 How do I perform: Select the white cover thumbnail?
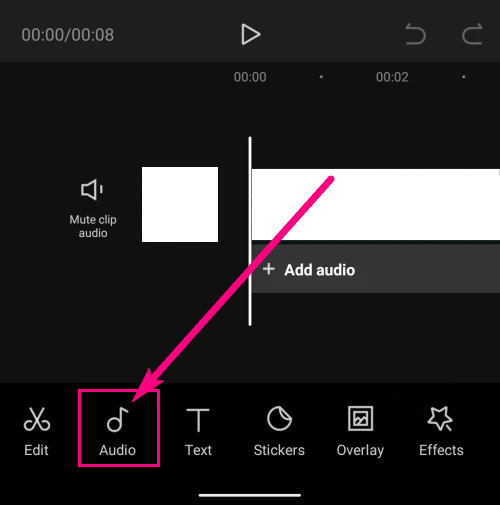pyautogui.click(x=180, y=204)
